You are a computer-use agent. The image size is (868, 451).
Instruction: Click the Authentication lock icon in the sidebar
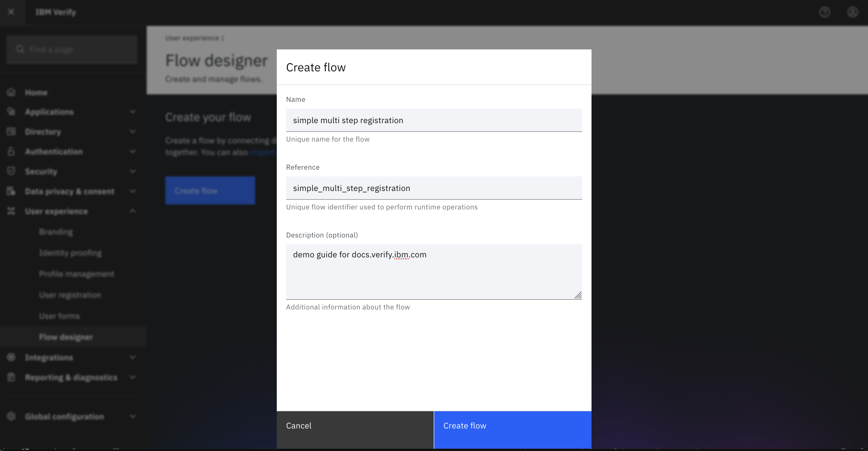pyautogui.click(x=11, y=152)
